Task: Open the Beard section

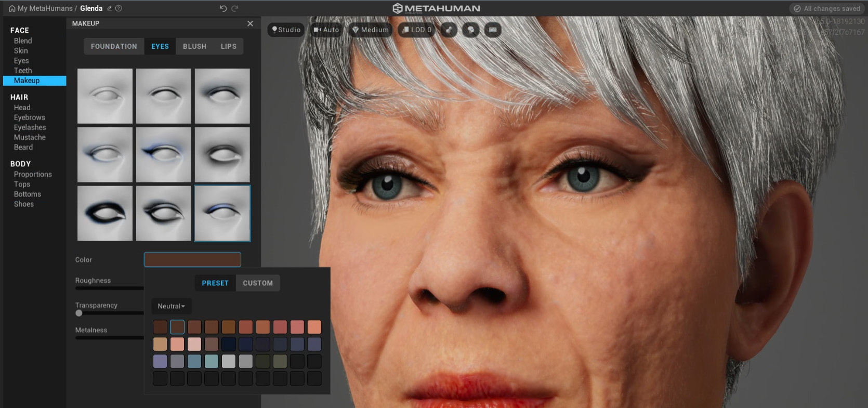Action: (23, 147)
